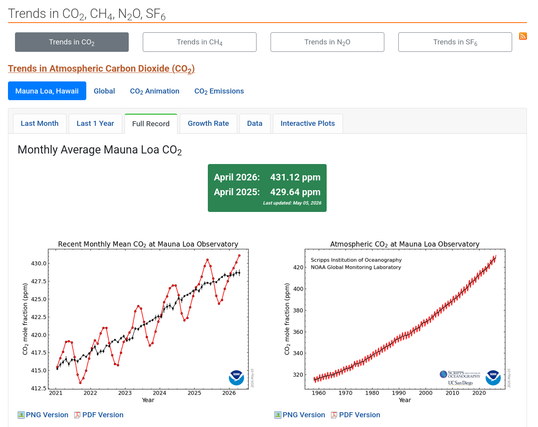Click the Atmospheric CO2 full record chart image
Screen dimensions: 538x427
pos(397,322)
